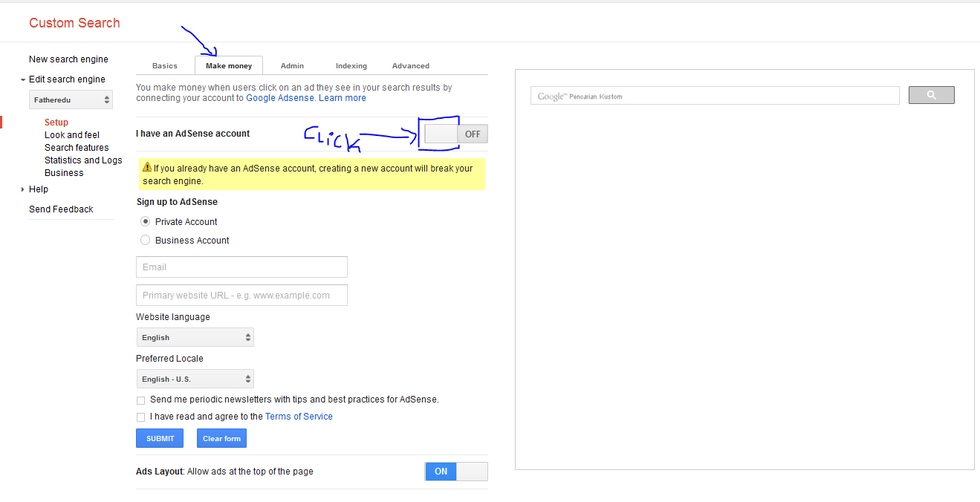Click the 'I have an AdSense account' label

pos(193,134)
